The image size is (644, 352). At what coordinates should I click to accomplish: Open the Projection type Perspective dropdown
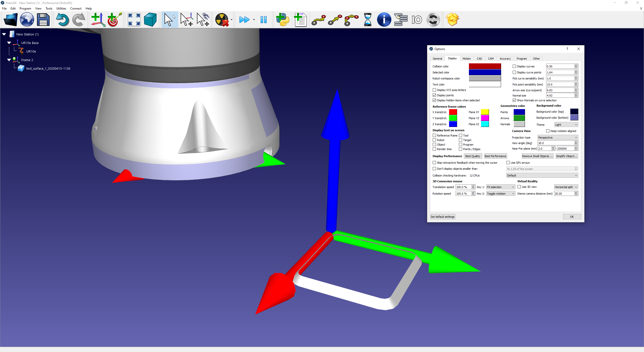pos(558,138)
